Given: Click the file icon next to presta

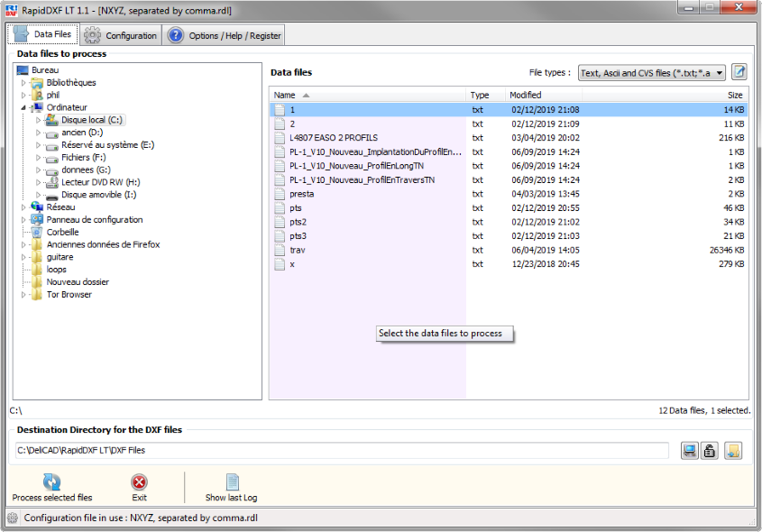Looking at the screenshot, I should [x=280, y=194].
